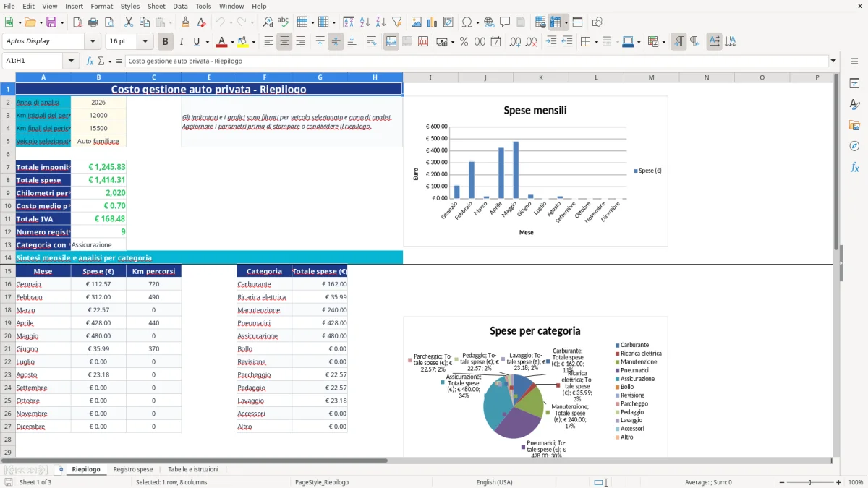Viewport: 868px width, 488px height.
Task: Sort the data ascending
Action: [365, 22]
